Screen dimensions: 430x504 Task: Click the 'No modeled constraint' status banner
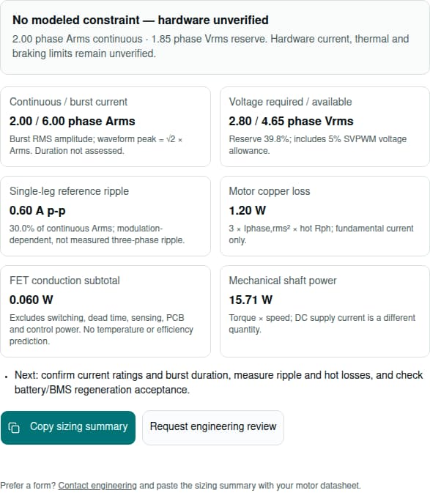click(215, 37)
